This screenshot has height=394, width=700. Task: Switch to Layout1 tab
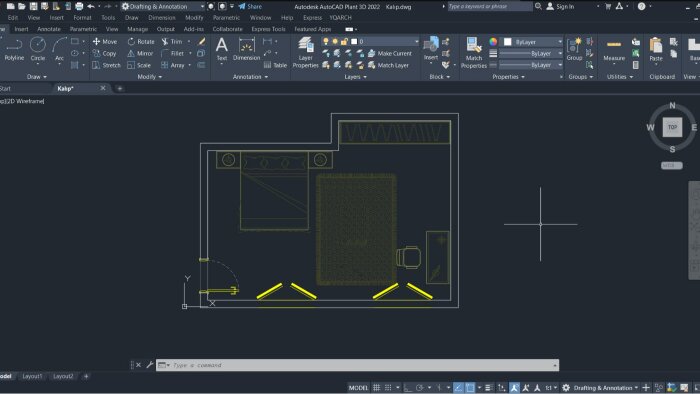pyautogui.click(x=32, y=376)
